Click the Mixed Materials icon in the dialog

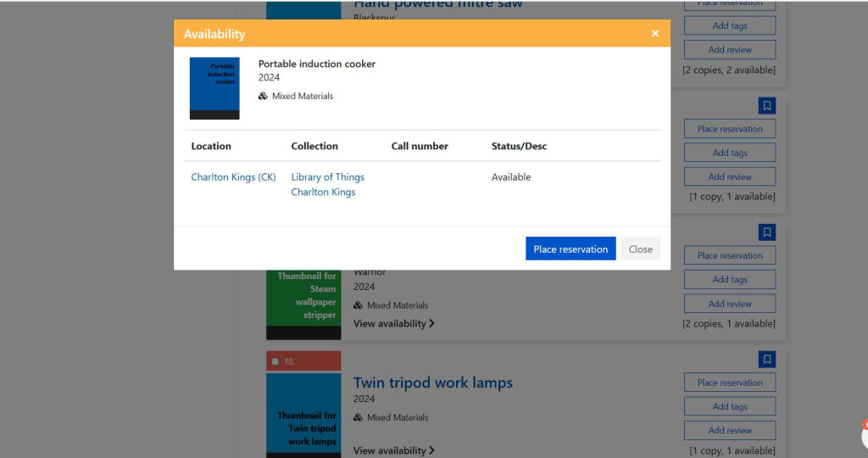click(x=263, y=97)
